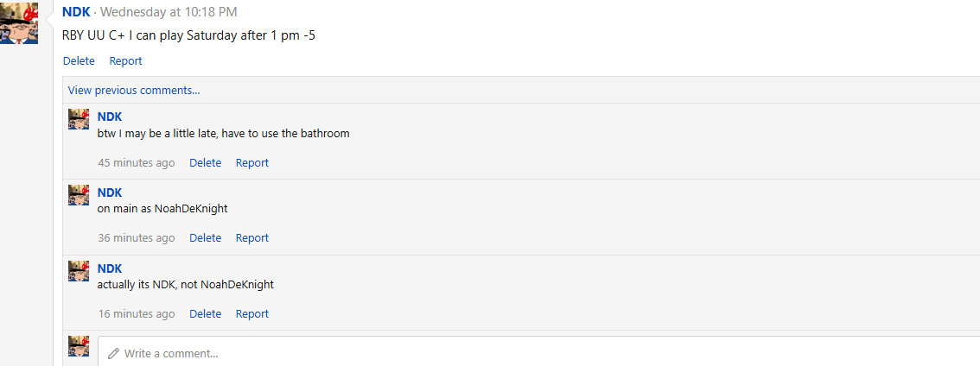Report the main profile post
The image size is (980, 366).
[125, 61]
